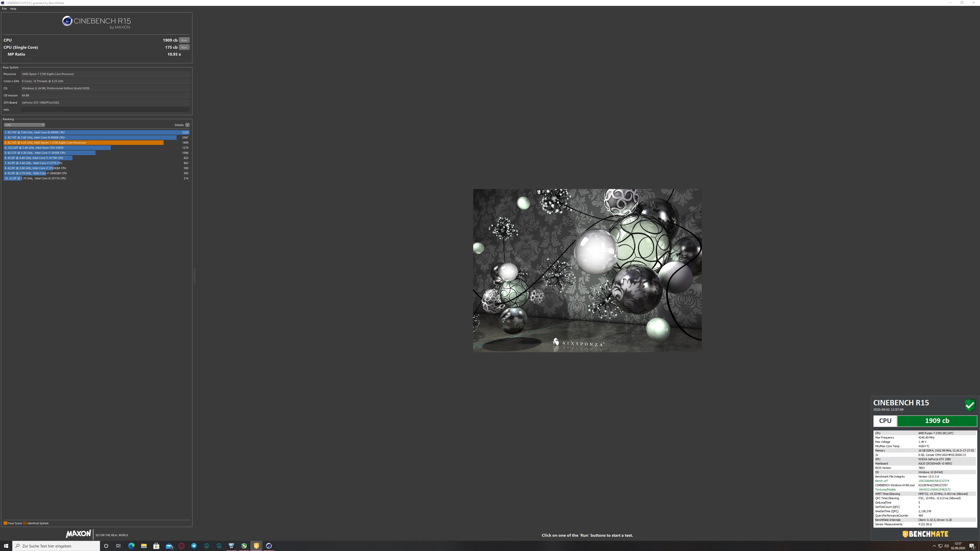Launch Microsoft Edge from taskbar

[x=131, y=546]
